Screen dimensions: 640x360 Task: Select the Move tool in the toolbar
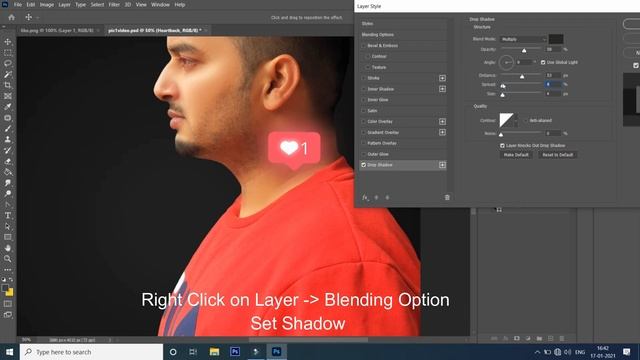click(8, 42)
